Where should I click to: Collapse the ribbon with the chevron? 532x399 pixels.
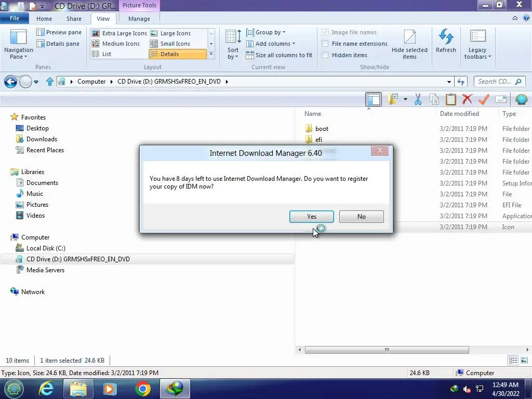point(515,18)
